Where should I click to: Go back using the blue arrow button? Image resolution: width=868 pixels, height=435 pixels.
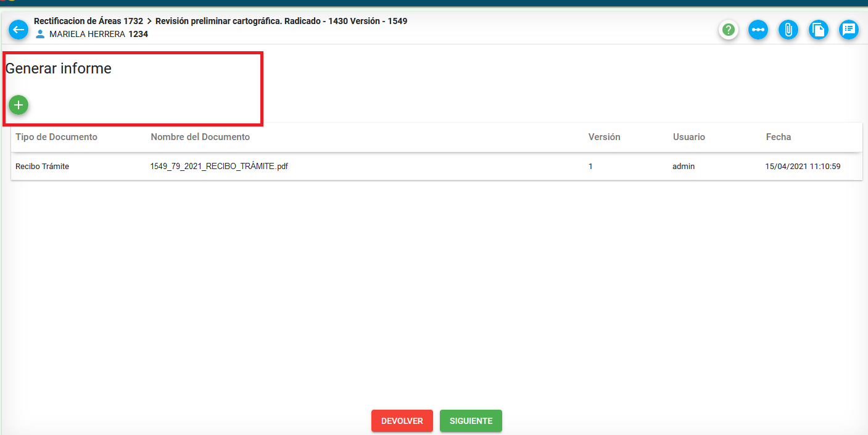(19, 29)
